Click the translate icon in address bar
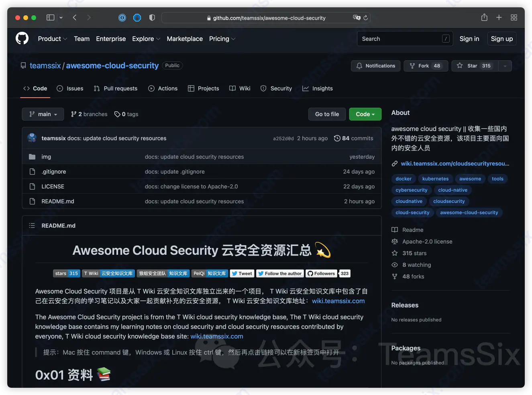Viewport: 532px width, 395px height. click(356, 18)
